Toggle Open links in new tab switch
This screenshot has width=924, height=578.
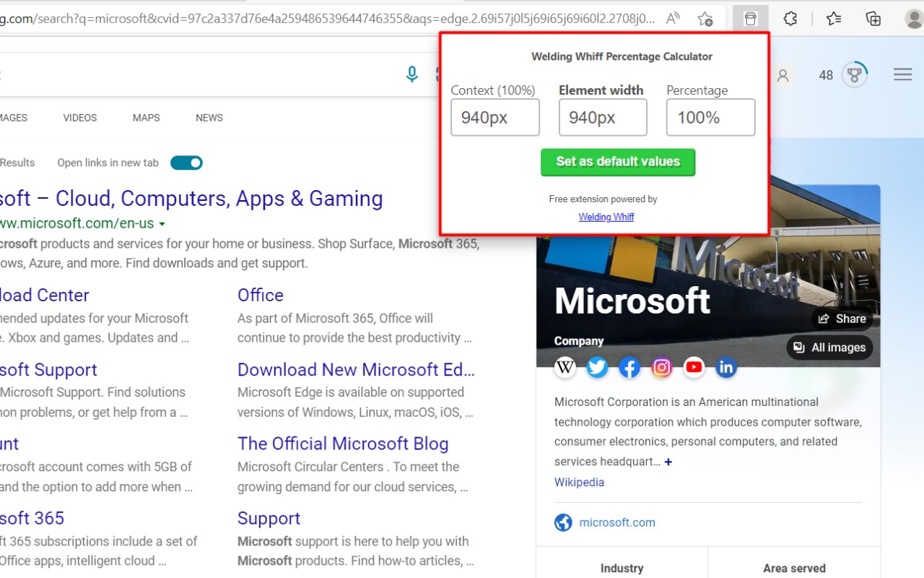[x=186, y=163]
